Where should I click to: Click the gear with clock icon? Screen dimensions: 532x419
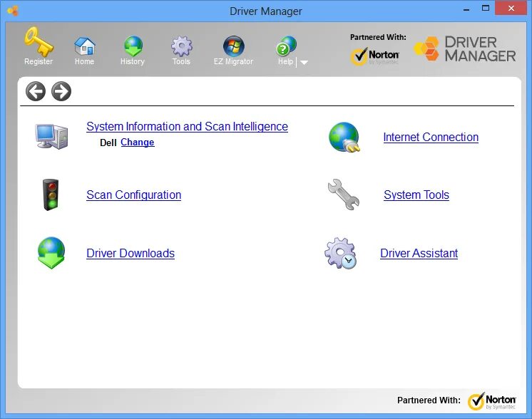[340, 253]
